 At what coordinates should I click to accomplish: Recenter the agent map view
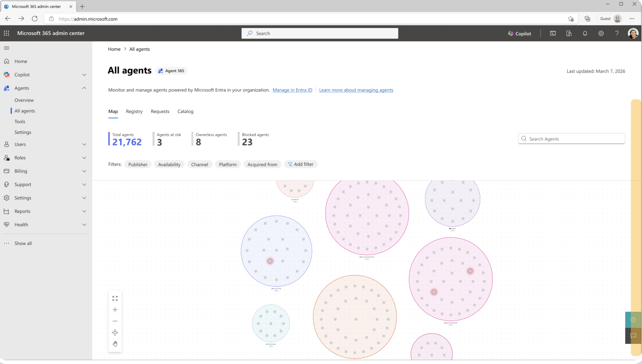(x=115, y=332)
